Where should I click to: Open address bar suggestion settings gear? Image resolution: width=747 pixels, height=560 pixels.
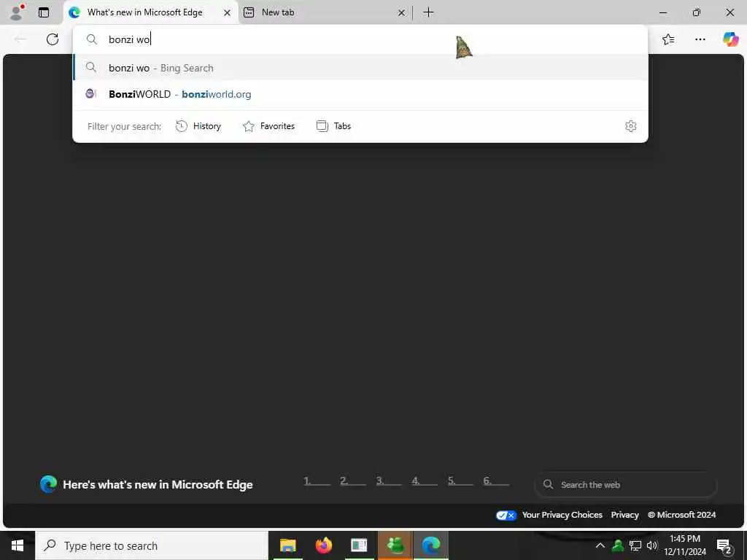tap(631, 126)
